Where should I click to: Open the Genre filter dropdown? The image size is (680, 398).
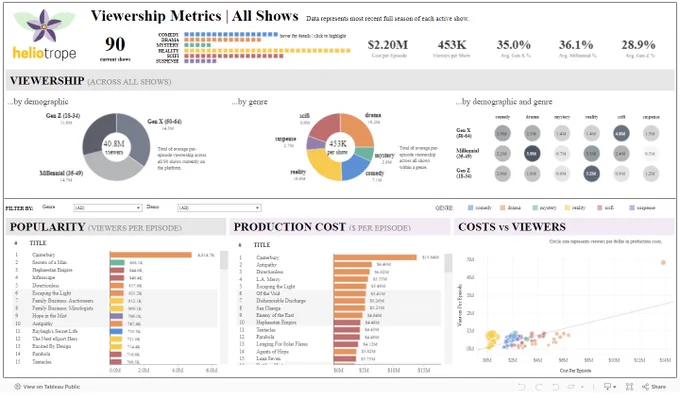coord(108,208)
